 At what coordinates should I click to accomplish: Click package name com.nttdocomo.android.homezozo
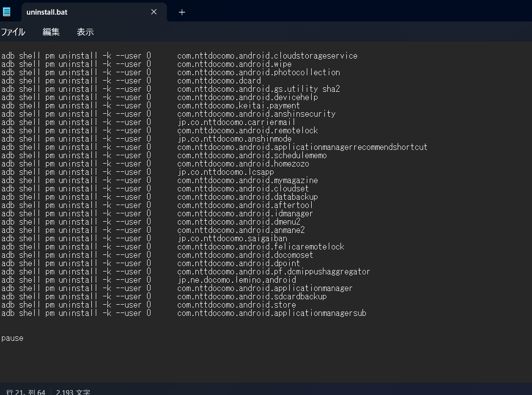point(243,164)
